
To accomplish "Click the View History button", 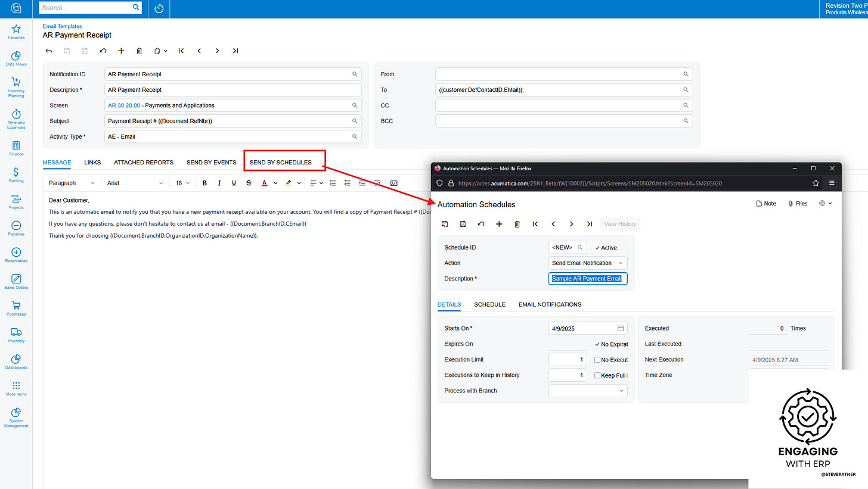I will [620, 224].
